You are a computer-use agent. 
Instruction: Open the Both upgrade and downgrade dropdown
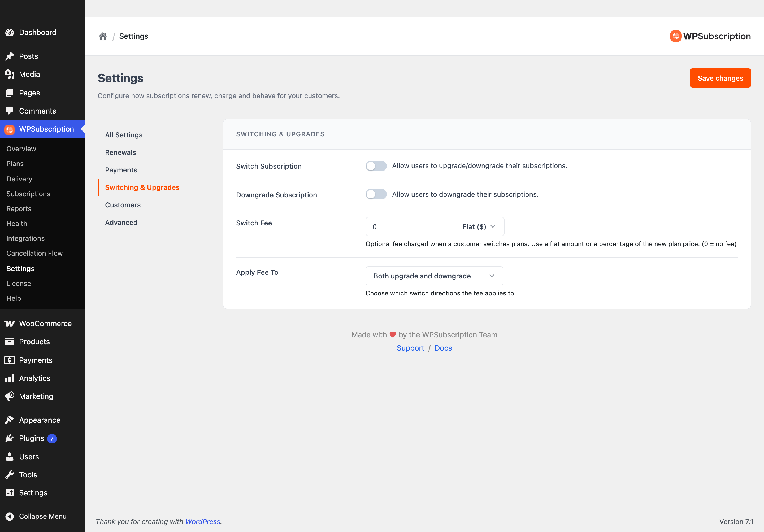(434, 276)
